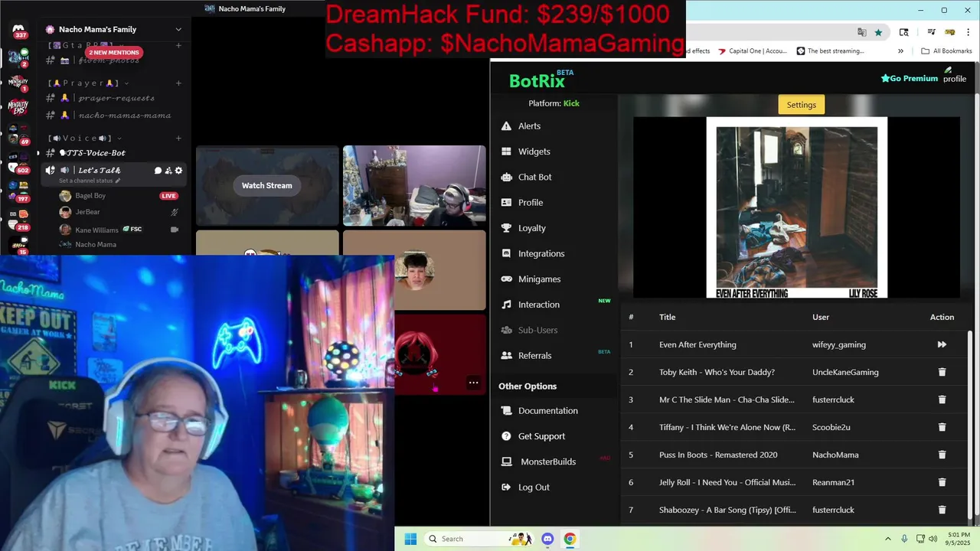Click the Chrome translate page icon
The width and height of the screenshot is (980, 551).
862,32
